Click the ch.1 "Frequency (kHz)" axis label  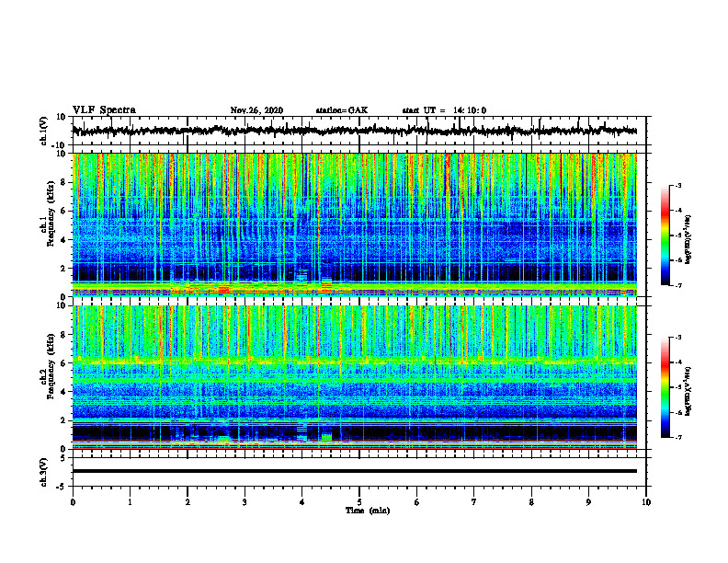51,213
